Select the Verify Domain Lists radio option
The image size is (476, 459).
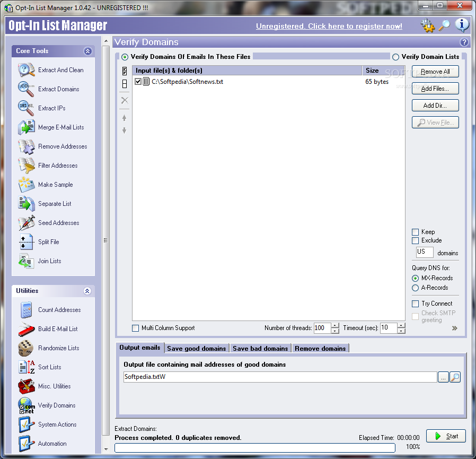395,57
